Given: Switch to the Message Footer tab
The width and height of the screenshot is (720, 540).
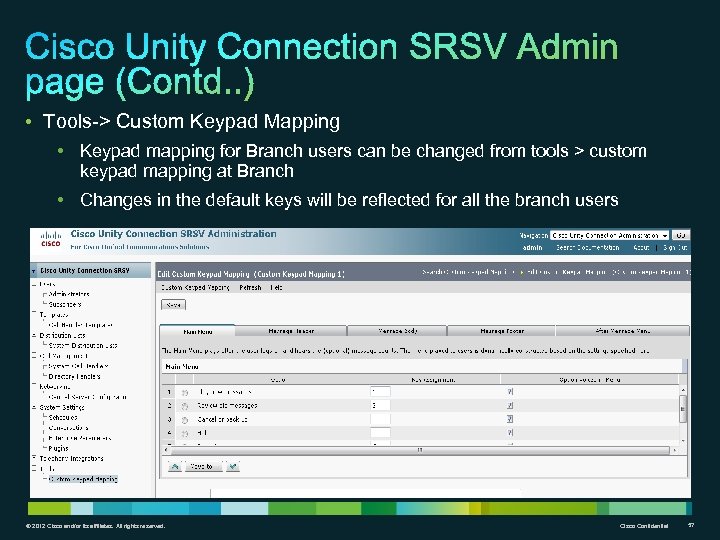Looking at the screenshot, I should pos(501,331).
